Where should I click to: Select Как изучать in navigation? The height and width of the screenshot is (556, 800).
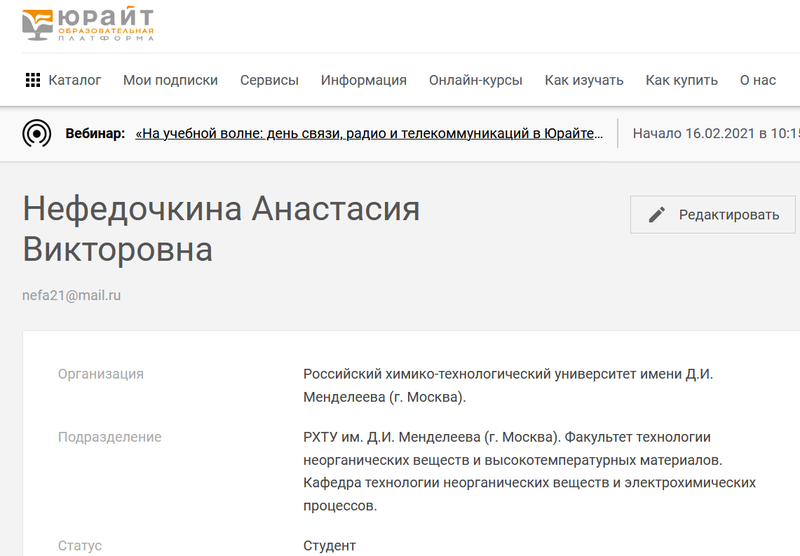click(584, 81)
